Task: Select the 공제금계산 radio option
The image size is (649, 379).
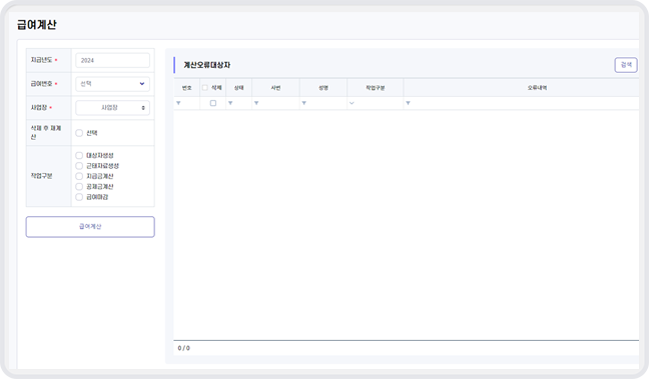Action: click(x=79, y=187)
